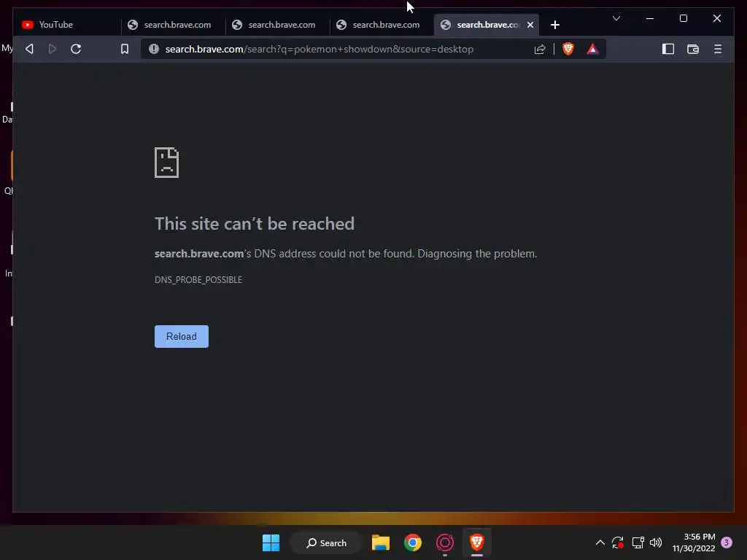Launch Google Chrome from taskbar

pos(413,542)
